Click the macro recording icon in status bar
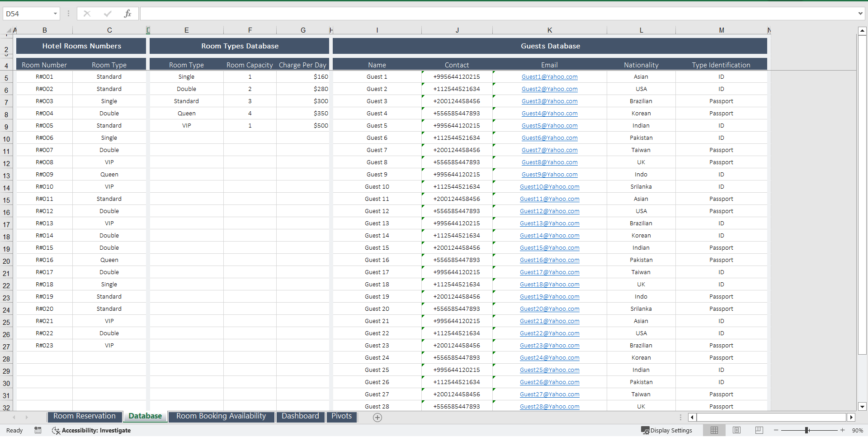Screen dimensions: 868x437 click(38, 430)
